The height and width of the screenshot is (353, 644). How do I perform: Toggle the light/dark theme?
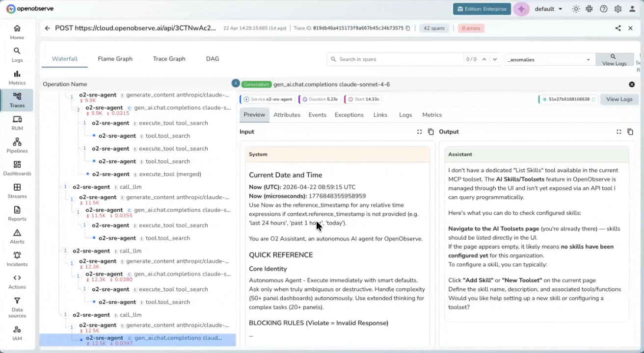coord(576,9)
